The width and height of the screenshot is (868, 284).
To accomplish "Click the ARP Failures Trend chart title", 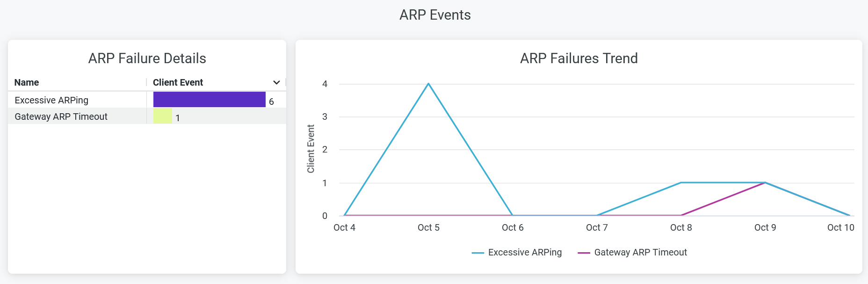I will tap(579, 58).
